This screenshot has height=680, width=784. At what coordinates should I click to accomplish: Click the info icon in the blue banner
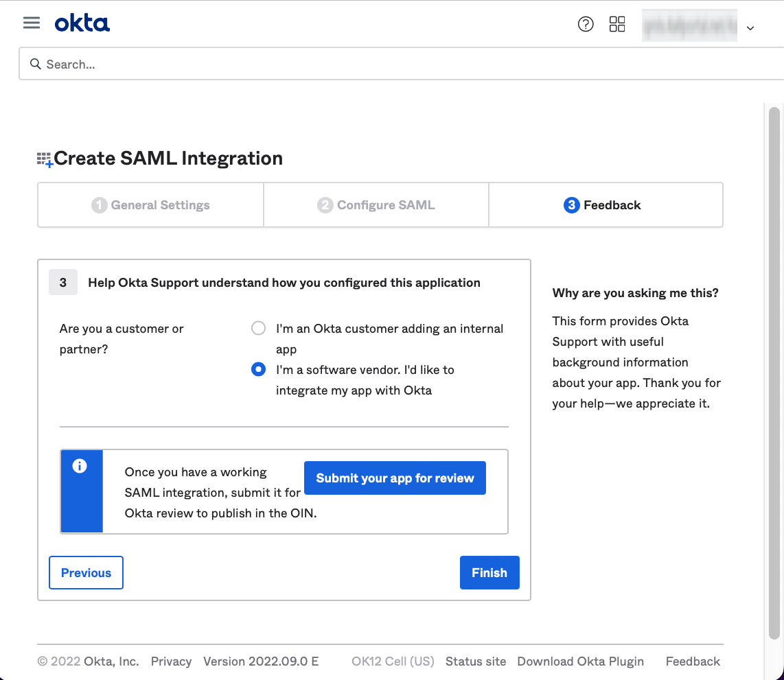click(x=80, y=466)
